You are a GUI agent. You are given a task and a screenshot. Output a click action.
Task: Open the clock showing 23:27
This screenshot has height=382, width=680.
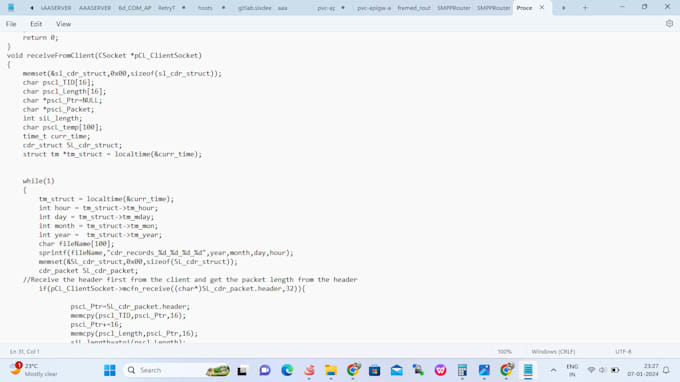[643, 370]
